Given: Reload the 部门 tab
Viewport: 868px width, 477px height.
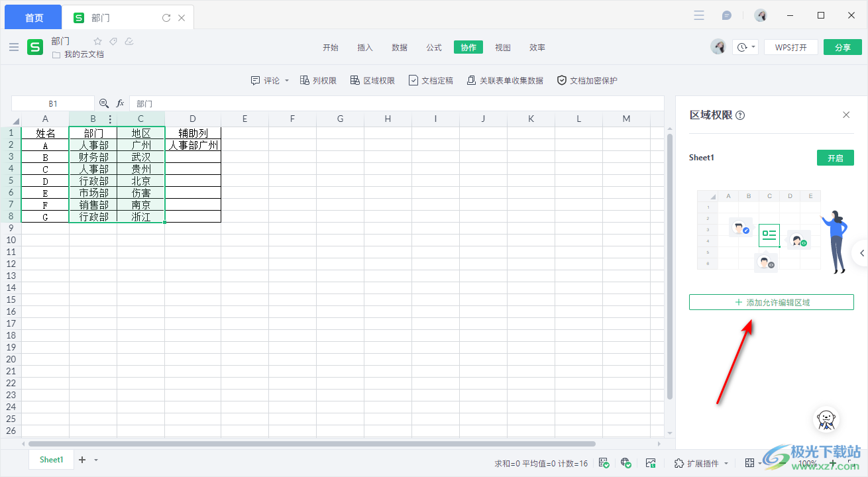Looking at the screenshot, I should [x=166, y=18].
